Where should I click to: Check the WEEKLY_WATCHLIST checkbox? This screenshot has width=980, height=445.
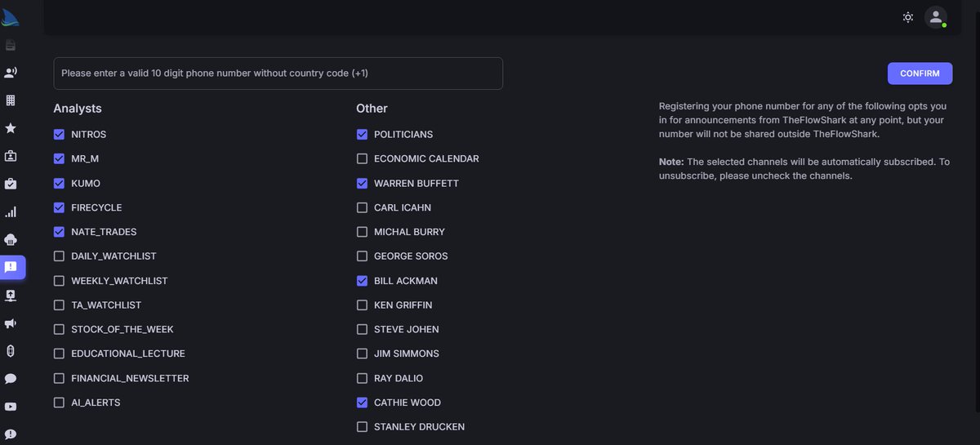59,281
